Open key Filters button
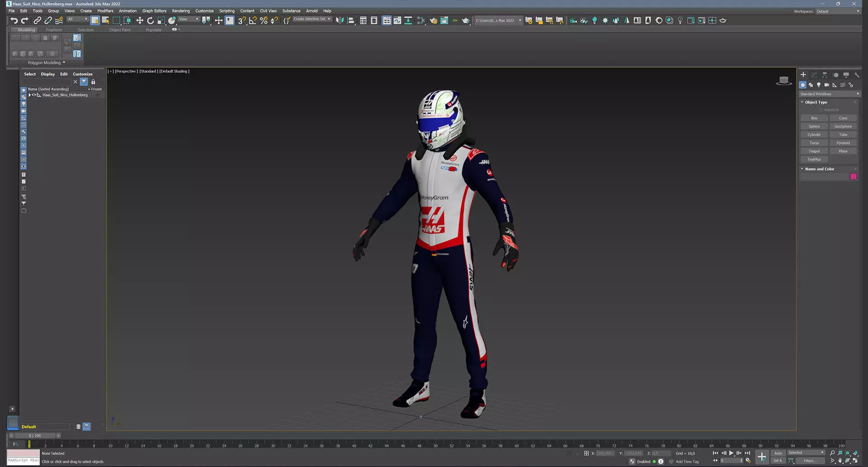The image size is (868, 467). 810,461
